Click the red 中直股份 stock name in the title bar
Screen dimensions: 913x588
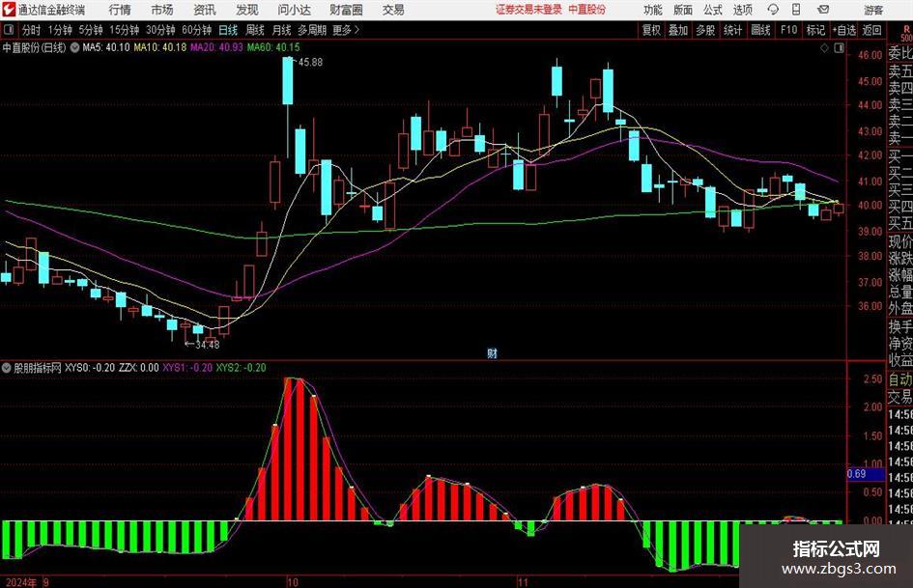click(x=587, y=10)
